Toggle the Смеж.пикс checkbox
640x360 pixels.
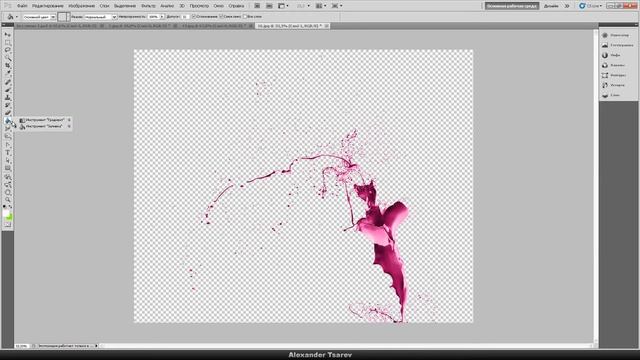221,17
